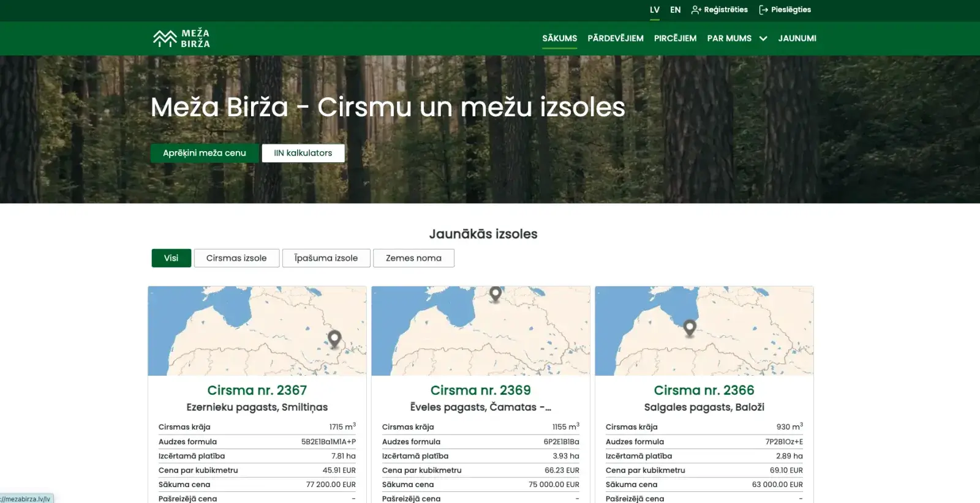Click the Pieslēgties login arrow icon
The image size is (980, 503).
pos(763,10)
